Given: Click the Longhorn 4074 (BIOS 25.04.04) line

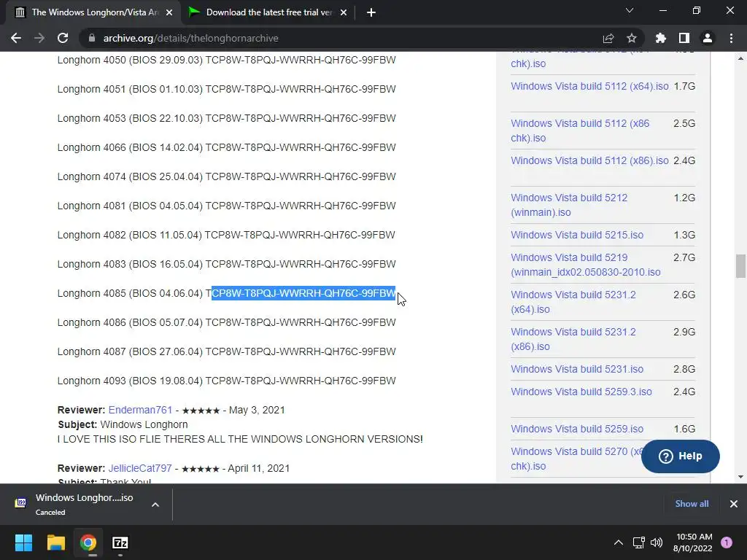Looking at the screenshot, I should point(227,176).
